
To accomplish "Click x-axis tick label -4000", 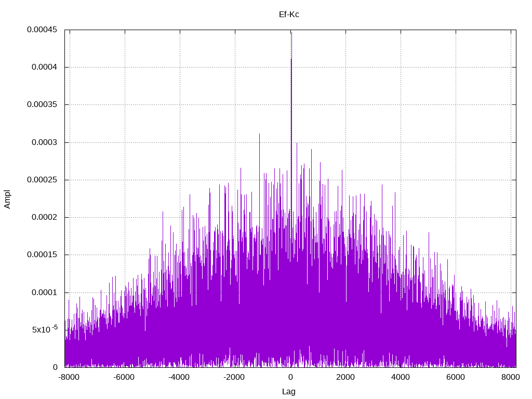I will 179,377.
